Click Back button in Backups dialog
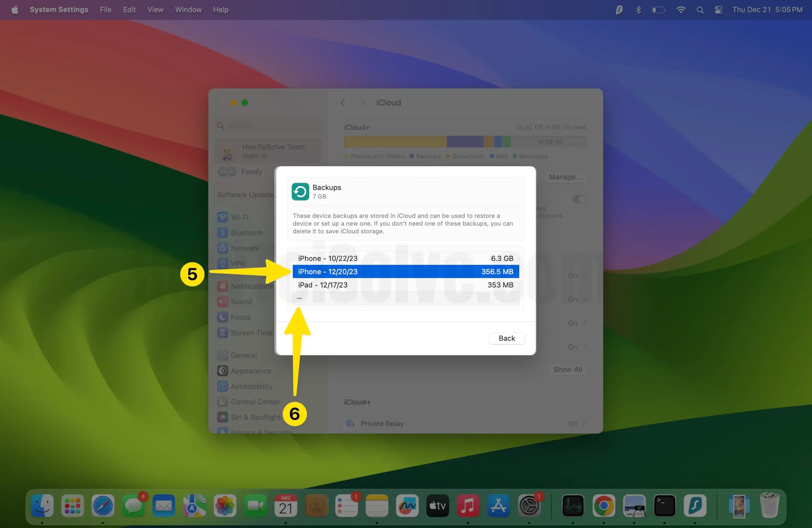This screenshot has width=812, height=528. [507, 338]
